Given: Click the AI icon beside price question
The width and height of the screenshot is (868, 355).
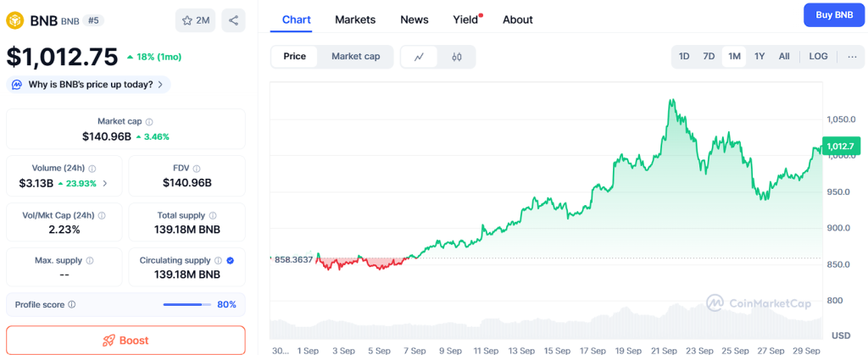Looking at the screenshot, I should tap(17, 85).
